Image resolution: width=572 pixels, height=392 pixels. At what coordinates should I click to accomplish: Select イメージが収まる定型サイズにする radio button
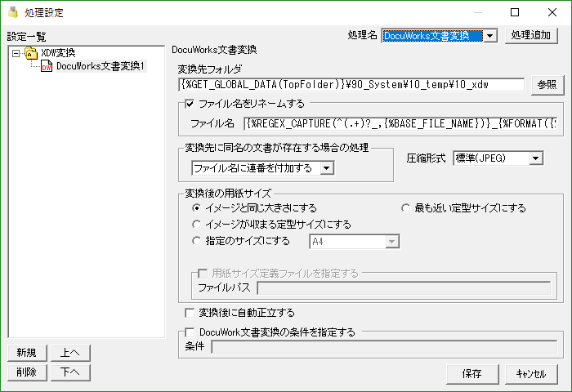[196, 225]
